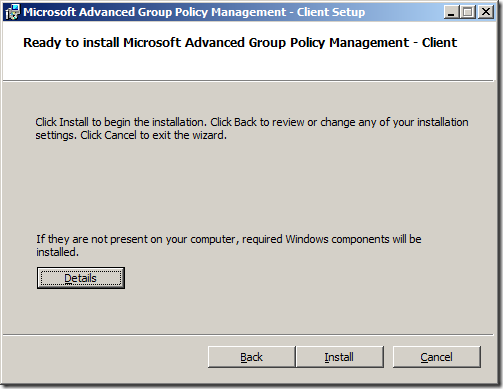This screenshot has width=503, height=389.
Task: Click the blank gray area beside Details
Action: pos(300,278)
